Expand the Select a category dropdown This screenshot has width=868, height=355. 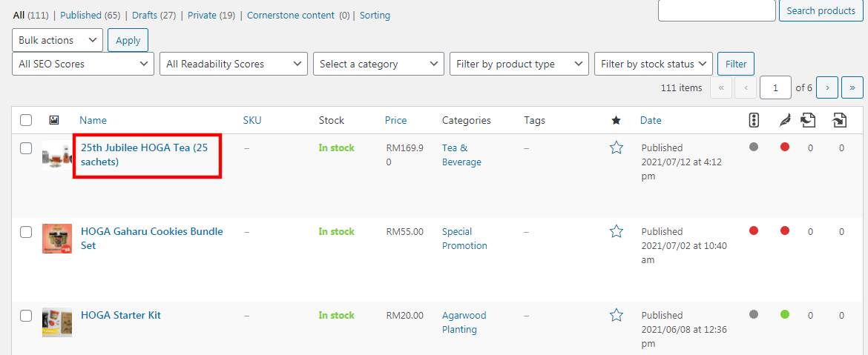pos(378,64)
